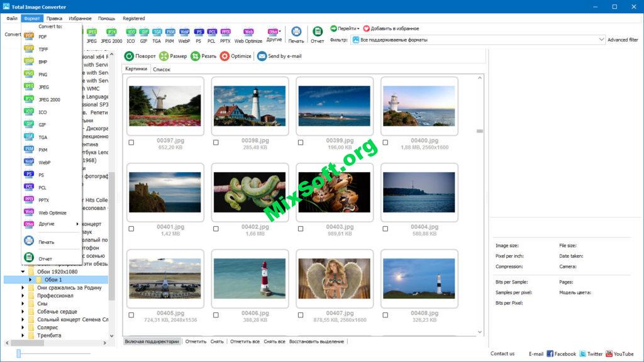
Task: Switch to the Картинки tab
Action: click(x=136, y=69)
